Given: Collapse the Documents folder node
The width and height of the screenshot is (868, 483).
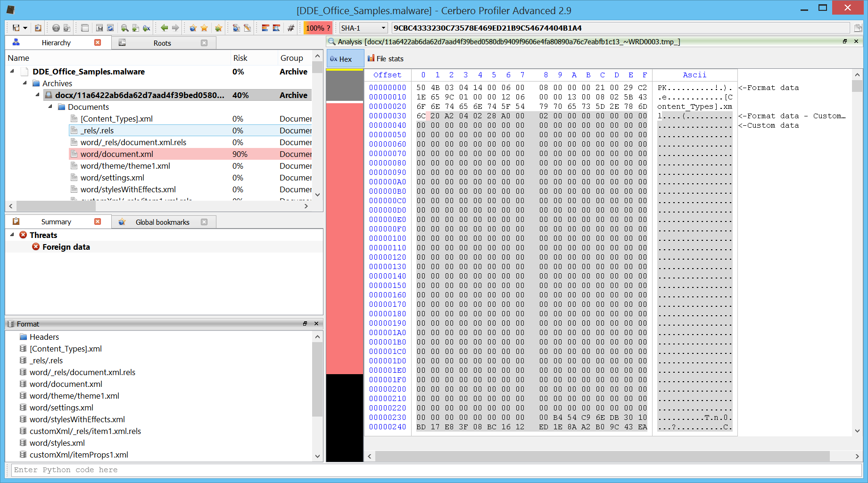Looking at the screenshot, I should 50,106.
